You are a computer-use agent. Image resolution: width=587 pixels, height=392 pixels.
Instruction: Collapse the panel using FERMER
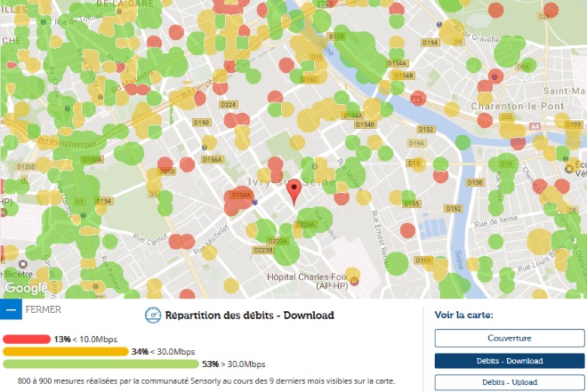(44, 310)
